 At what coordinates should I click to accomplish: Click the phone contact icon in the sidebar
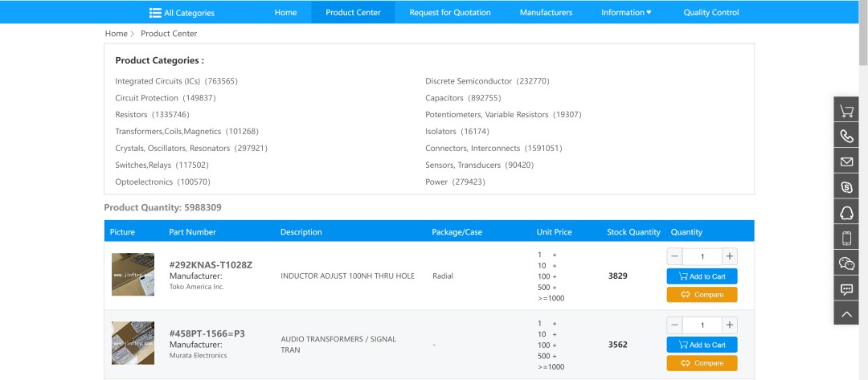(846, 137)
